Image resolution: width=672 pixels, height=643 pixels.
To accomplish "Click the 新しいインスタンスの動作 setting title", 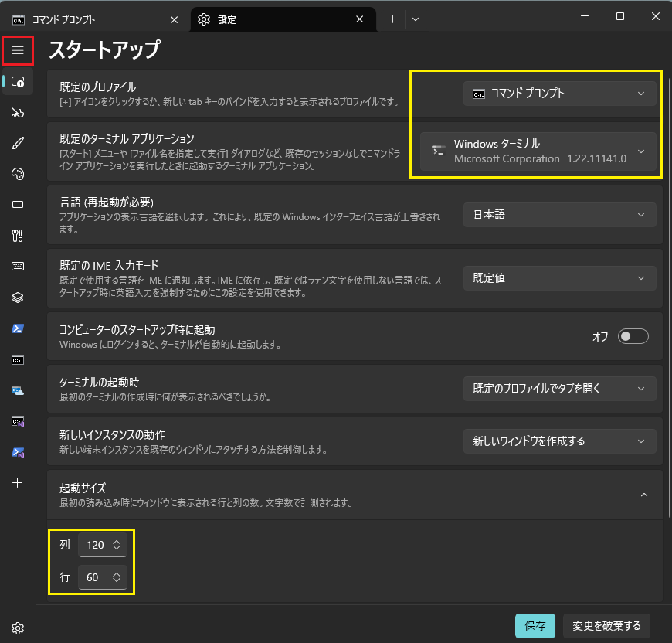I will click(112, 434).
